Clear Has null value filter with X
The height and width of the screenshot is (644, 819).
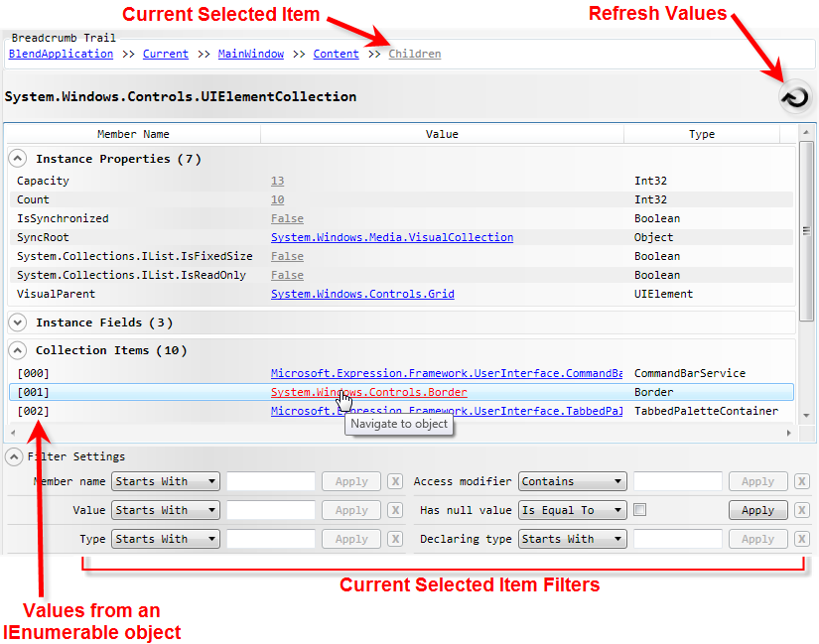click(802, 510)
